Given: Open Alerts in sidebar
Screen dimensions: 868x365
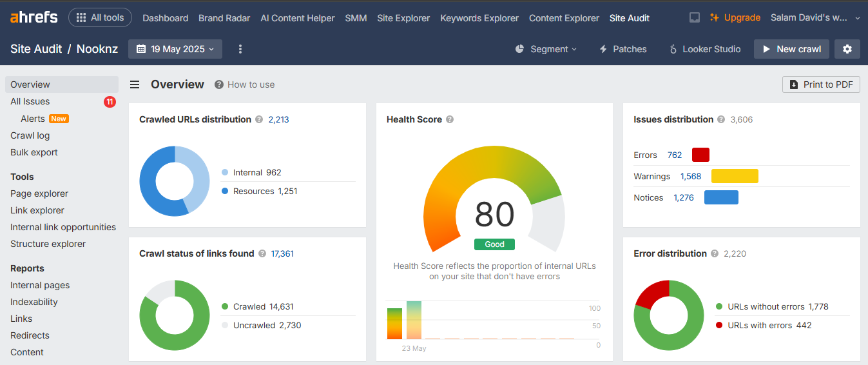Looking at the screenshot, I should click(33, 119).
